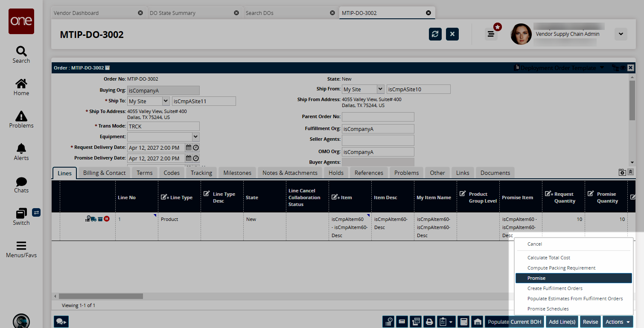Select Promise from the Actions menu
The width and height of the screenshot is (644, 328).
(x=573, y=278)
